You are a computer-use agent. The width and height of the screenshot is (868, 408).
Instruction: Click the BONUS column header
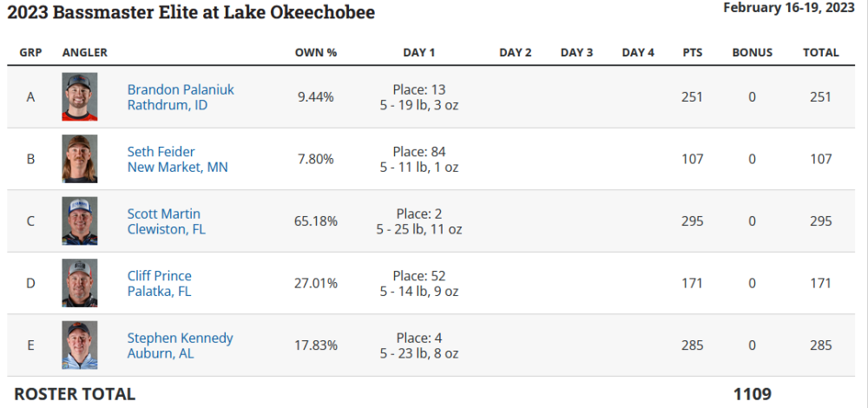[x=753, y=53]
